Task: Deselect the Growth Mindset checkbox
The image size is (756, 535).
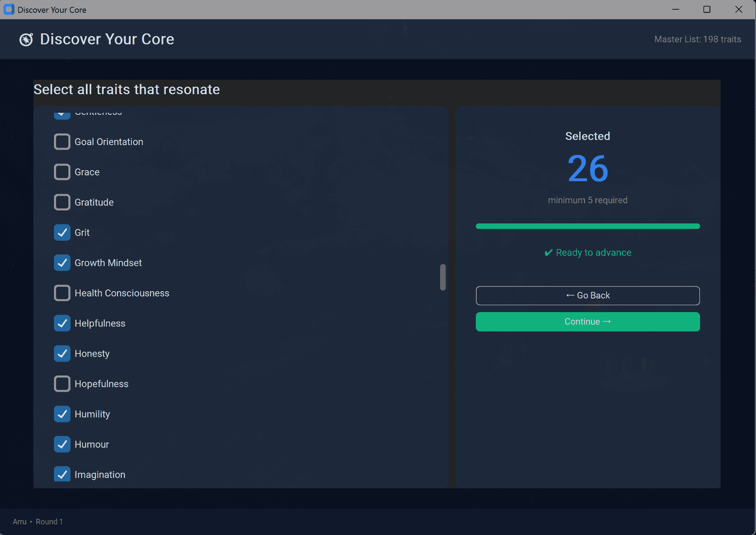Action: [x=62, y=263]
